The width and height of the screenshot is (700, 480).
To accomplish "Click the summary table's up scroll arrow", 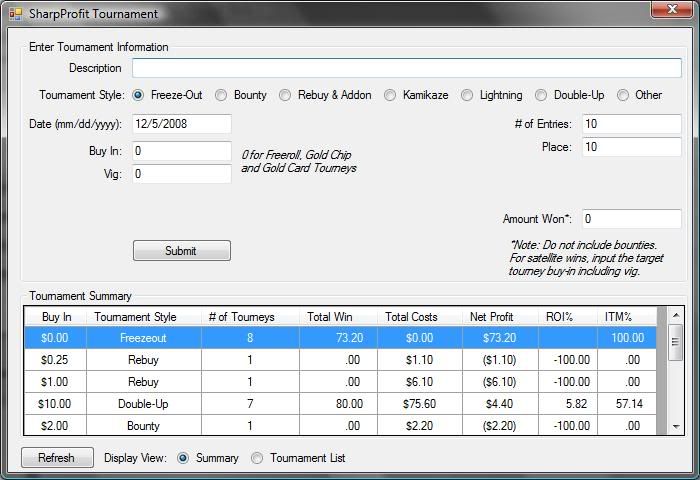I will (676, 315).
